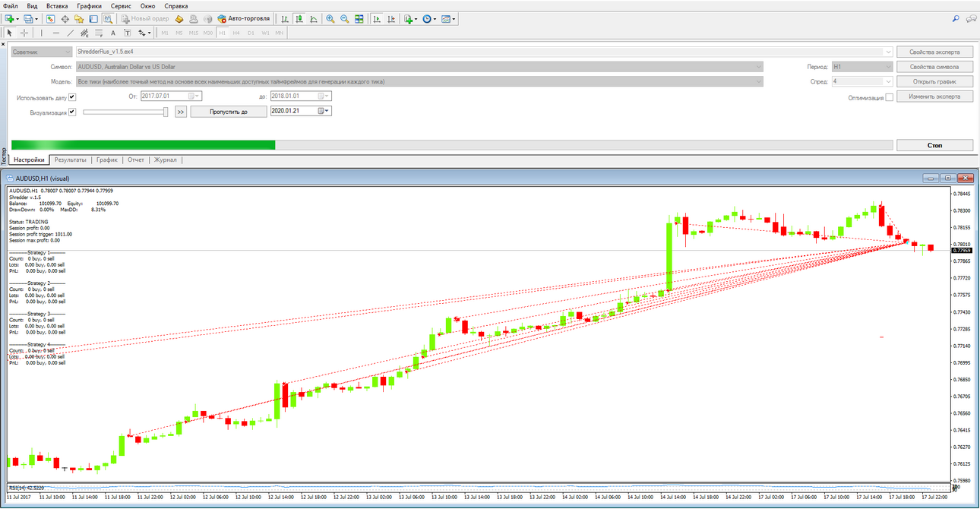Screen dimensions: 980x509
Task: Select the equidistant channel tool
Action: click(84, 33)
